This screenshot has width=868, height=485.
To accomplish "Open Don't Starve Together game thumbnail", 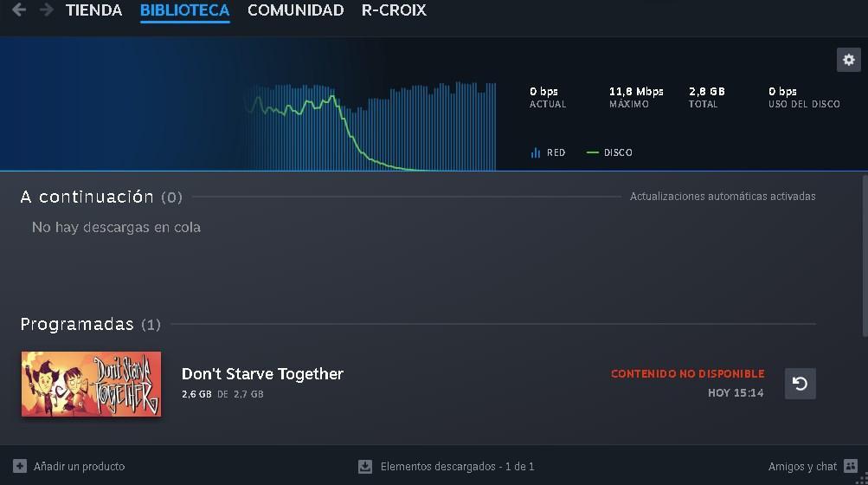I will pyautogui.click(x=91, y=384).
